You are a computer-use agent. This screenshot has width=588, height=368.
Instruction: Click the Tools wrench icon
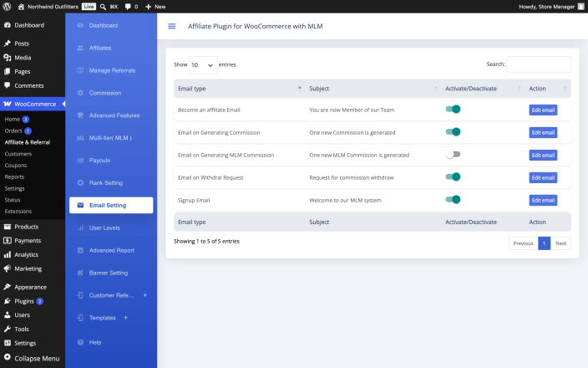coord(8,329)
